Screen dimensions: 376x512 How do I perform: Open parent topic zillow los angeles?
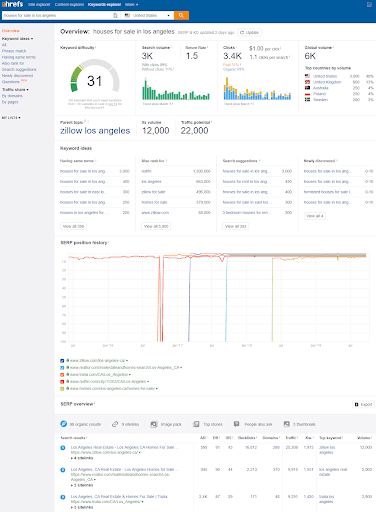coord(95,131)
